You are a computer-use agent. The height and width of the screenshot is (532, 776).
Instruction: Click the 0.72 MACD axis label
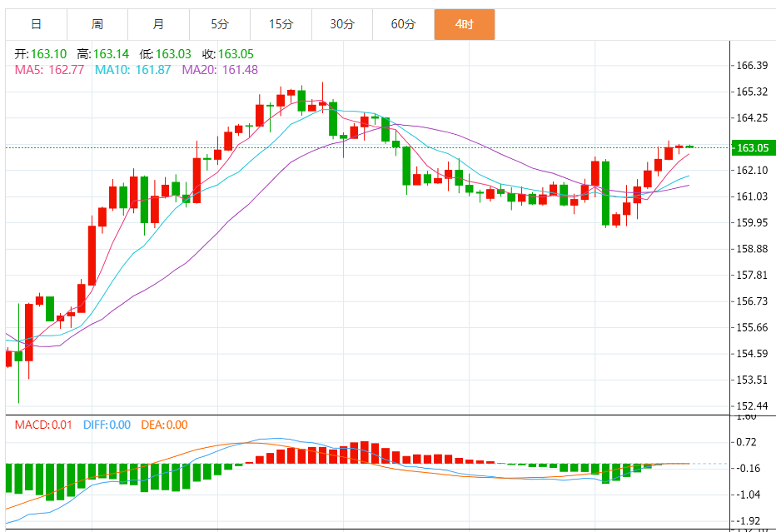tap(747, 442)
